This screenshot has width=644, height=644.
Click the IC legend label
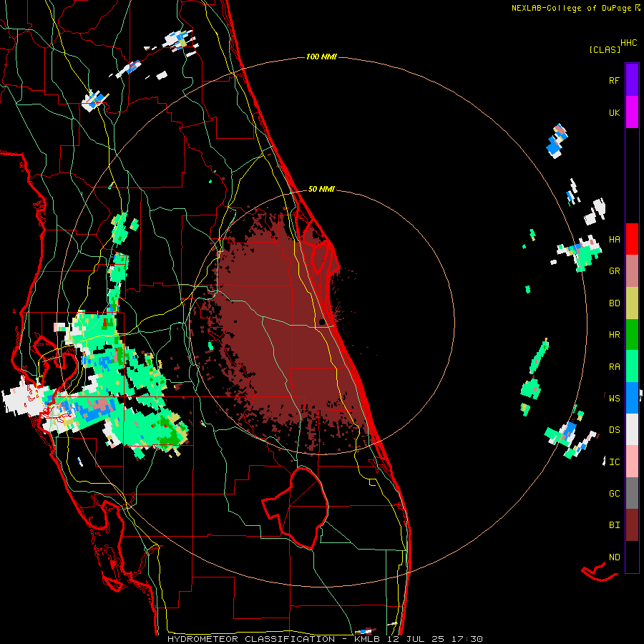coord(615,462)
